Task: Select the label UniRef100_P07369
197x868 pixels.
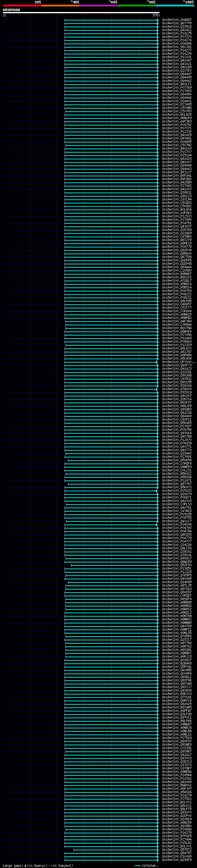Action: 177,88
